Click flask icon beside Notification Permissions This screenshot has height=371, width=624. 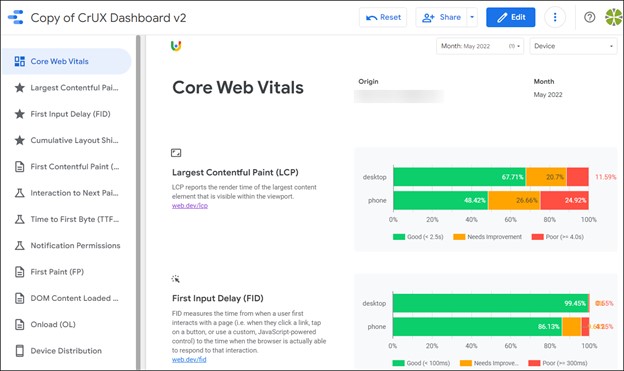coord(20,245)
